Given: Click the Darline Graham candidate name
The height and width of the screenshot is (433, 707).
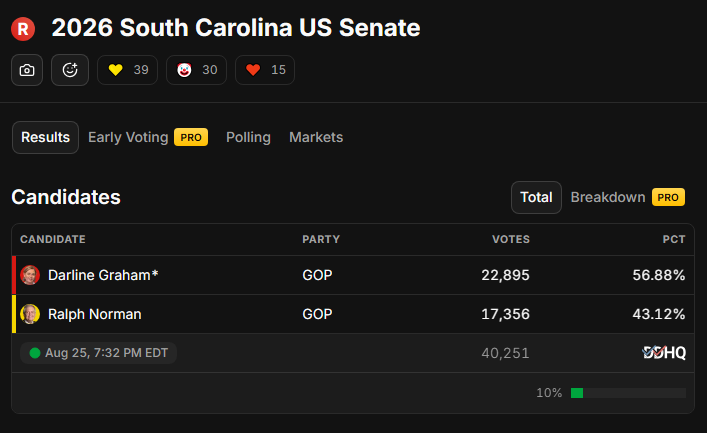Looking at the screenshot, I should 103,275.
